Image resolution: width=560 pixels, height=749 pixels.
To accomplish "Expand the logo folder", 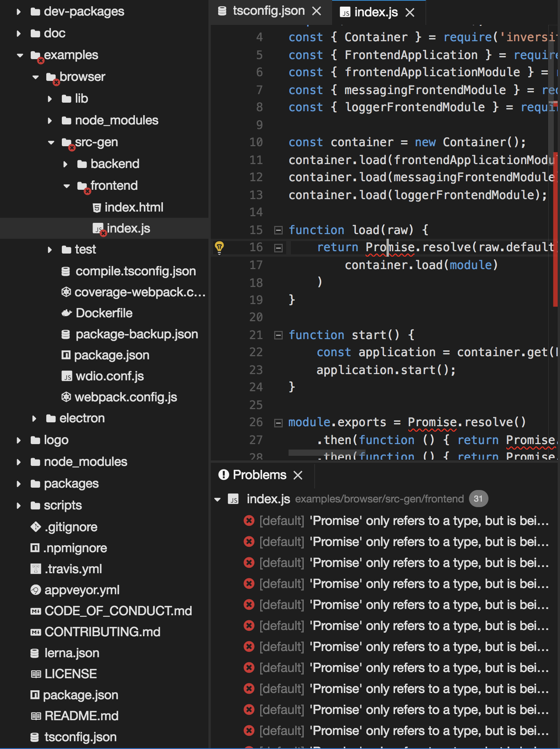I will point(19,440).
